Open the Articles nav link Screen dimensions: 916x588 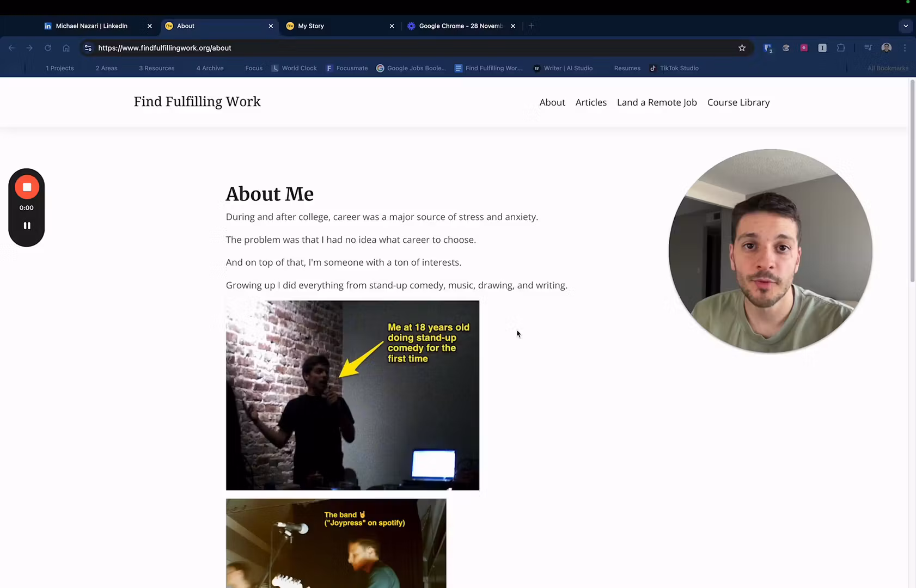click(x=591, y=102)
